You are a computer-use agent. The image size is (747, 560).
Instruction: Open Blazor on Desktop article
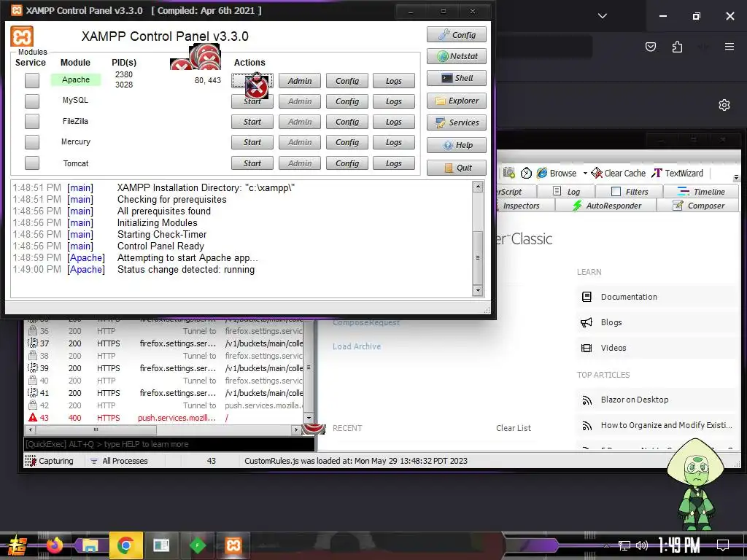click(x=635, y=400)
